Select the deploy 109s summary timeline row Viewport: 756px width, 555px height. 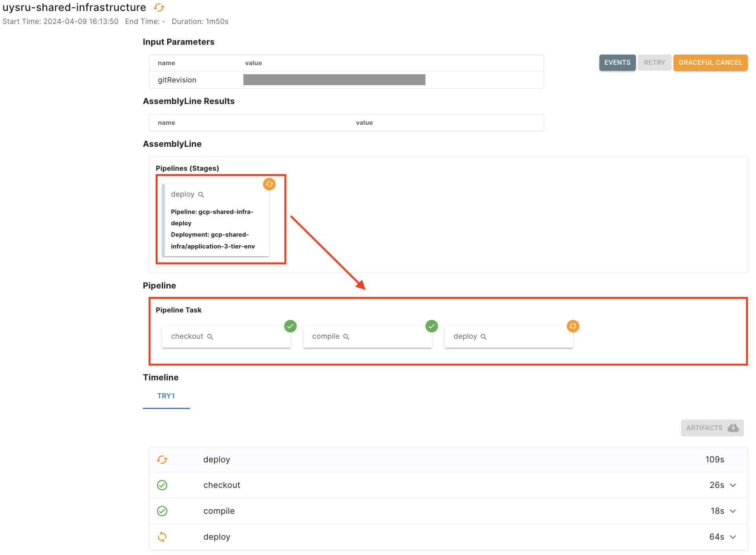[x=448, y=460]
